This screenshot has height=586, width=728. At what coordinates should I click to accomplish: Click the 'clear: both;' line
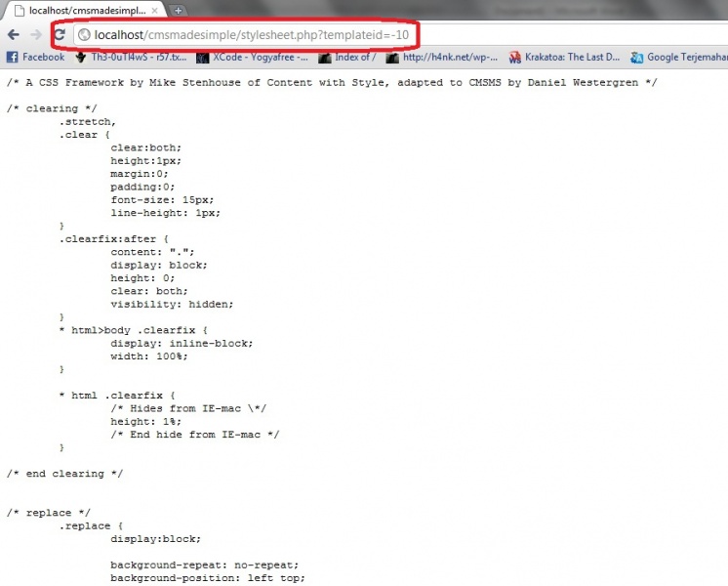[149, 291]
